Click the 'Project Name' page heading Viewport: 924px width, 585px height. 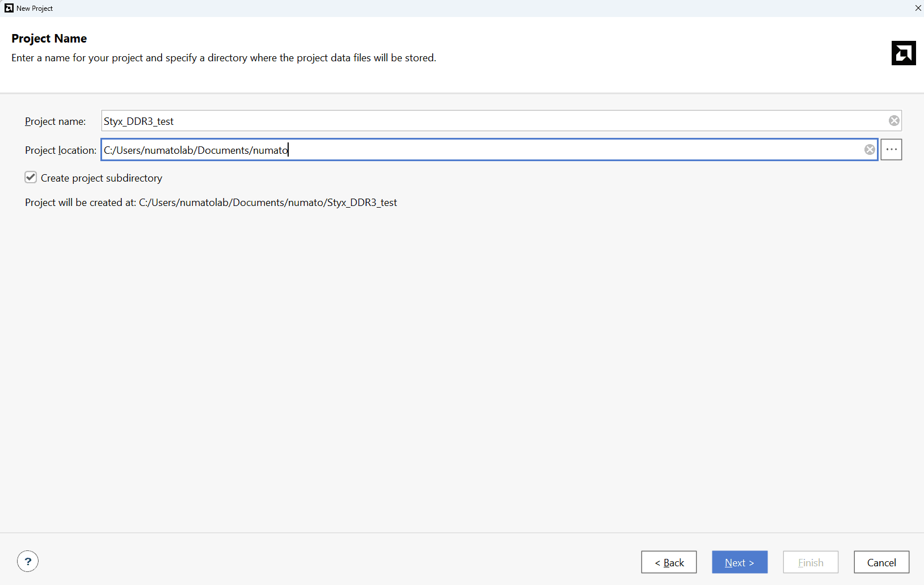tap(49, 39)
